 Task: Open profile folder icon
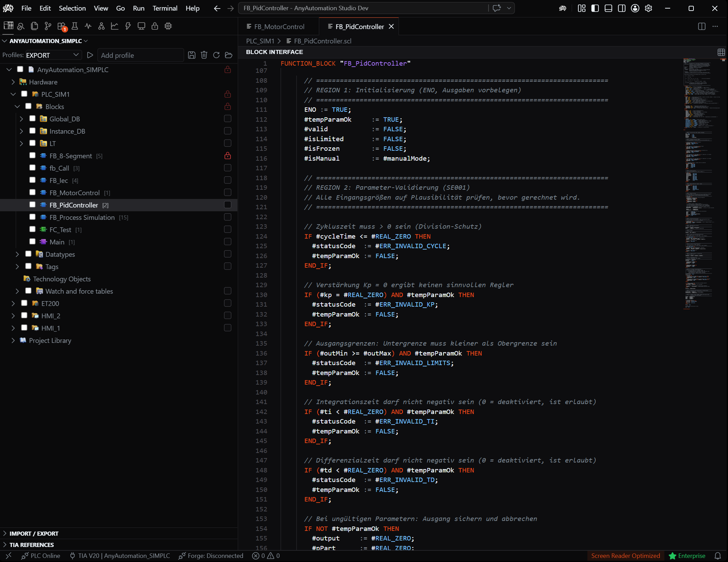pyautogui.click(x=229, y=55)
